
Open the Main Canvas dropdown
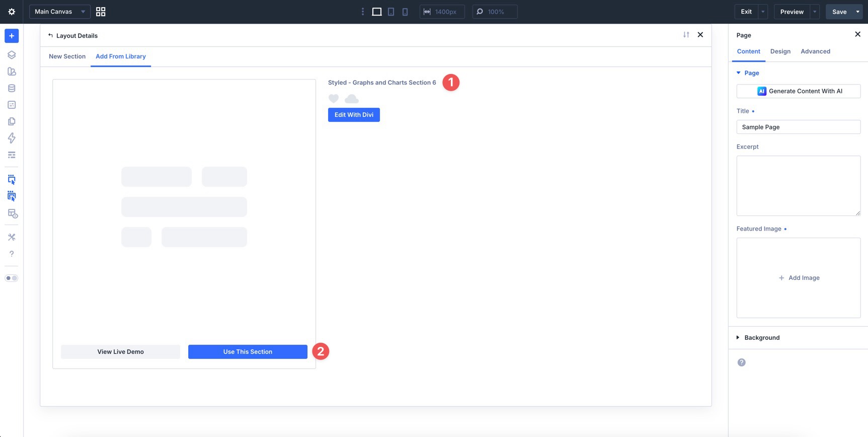tap(60, 12)
